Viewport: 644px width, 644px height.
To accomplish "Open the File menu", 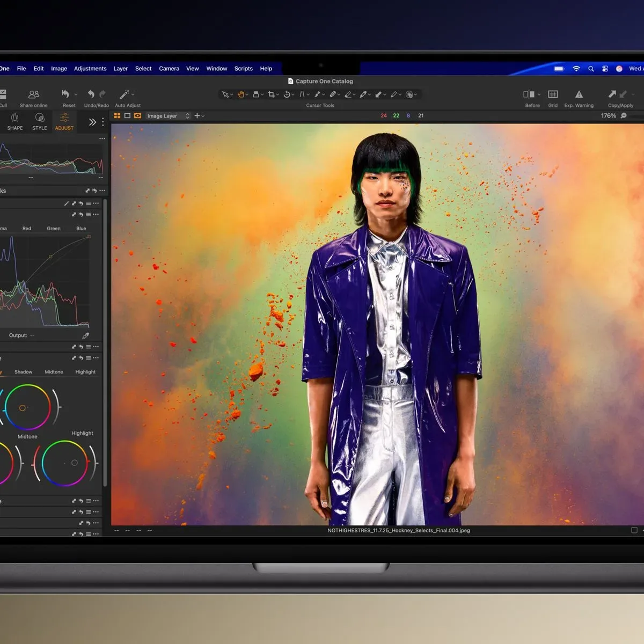I will tap(21, 69).
